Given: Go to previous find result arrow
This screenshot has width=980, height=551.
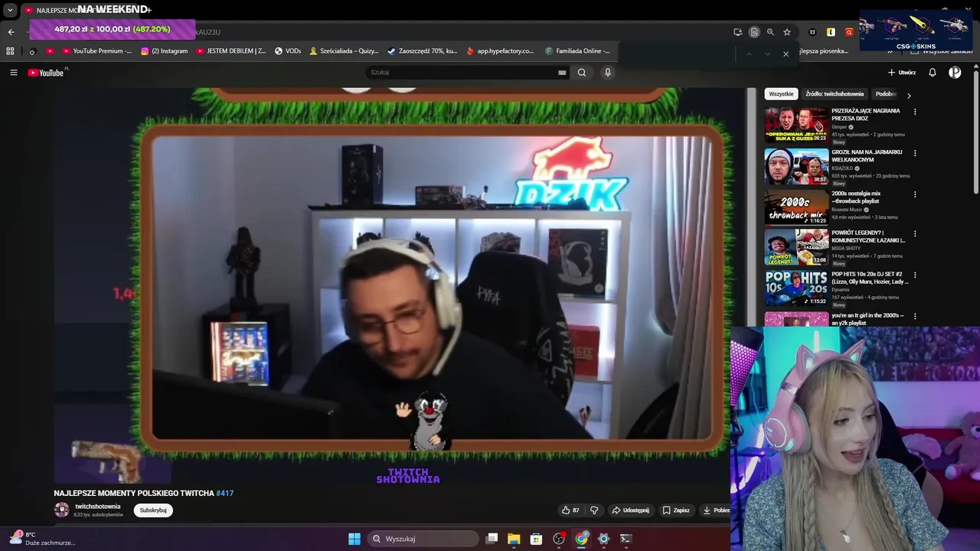Looking at the screenshot, I should coord(749,54).
